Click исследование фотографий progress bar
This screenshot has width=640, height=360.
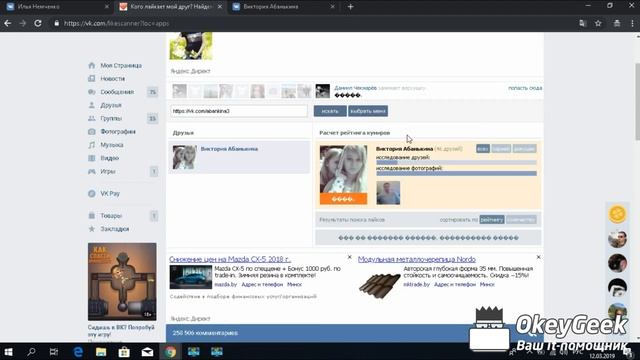tap(456, 173)
